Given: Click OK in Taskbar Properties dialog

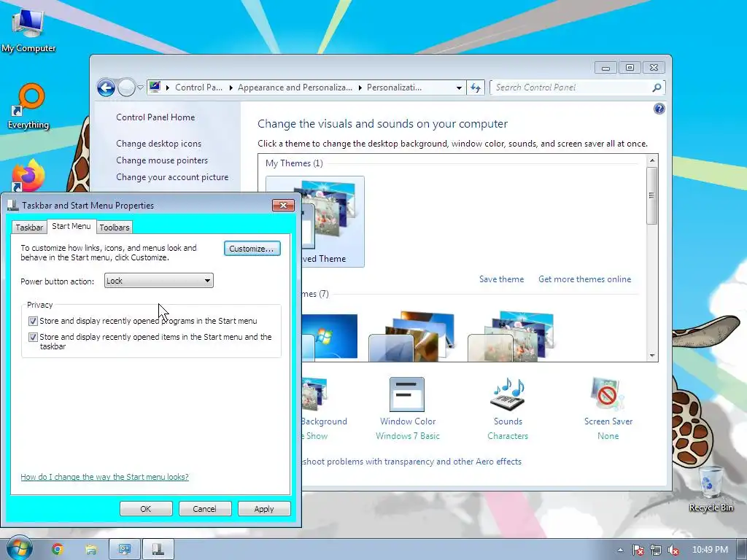Looking at the screenshot, I should (x=146, y=508).
